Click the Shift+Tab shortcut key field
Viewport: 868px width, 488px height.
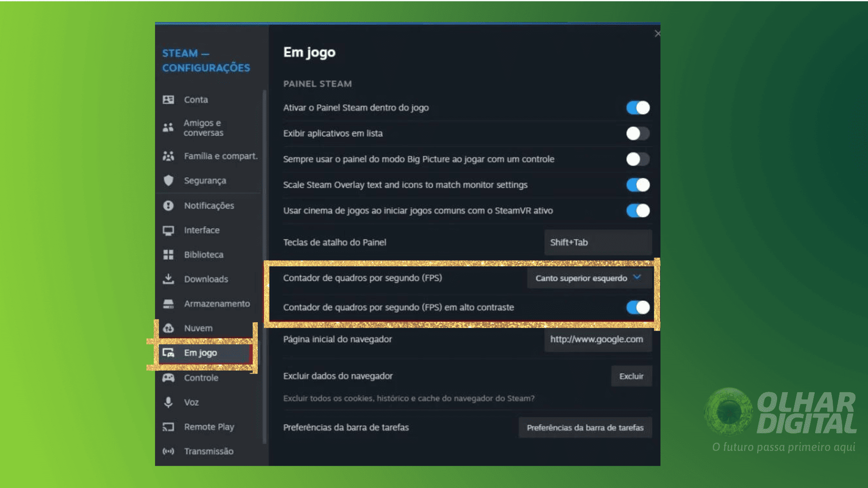click(598, 242)
